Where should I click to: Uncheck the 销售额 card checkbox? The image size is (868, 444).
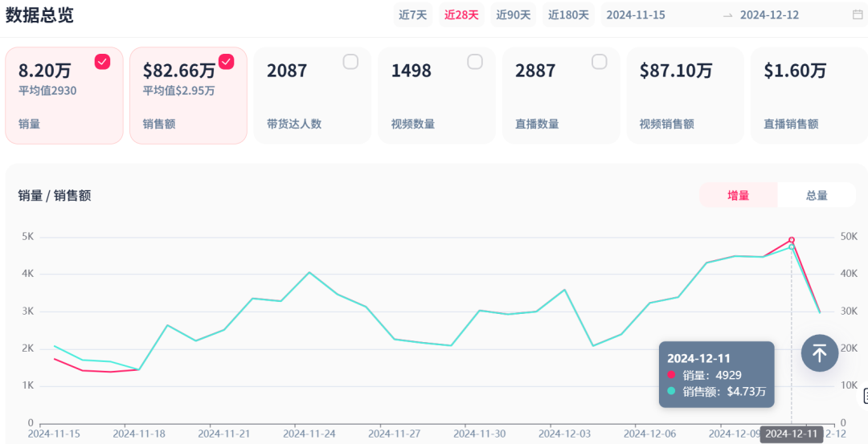point(227,62)
